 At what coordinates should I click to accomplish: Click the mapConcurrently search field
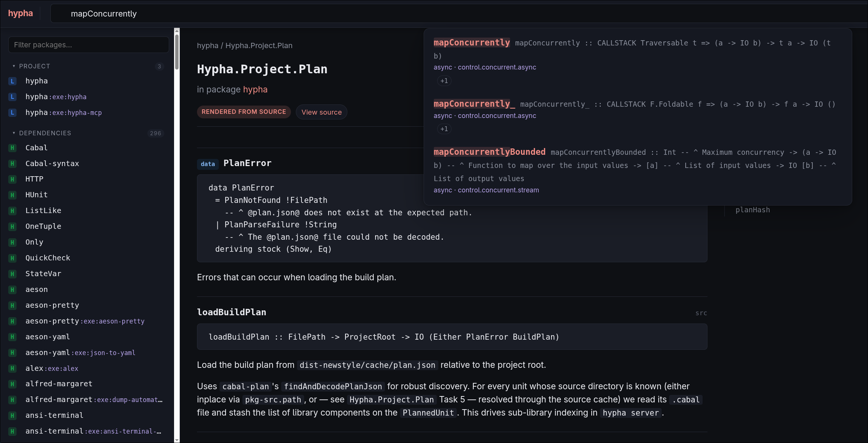[459, 14]
